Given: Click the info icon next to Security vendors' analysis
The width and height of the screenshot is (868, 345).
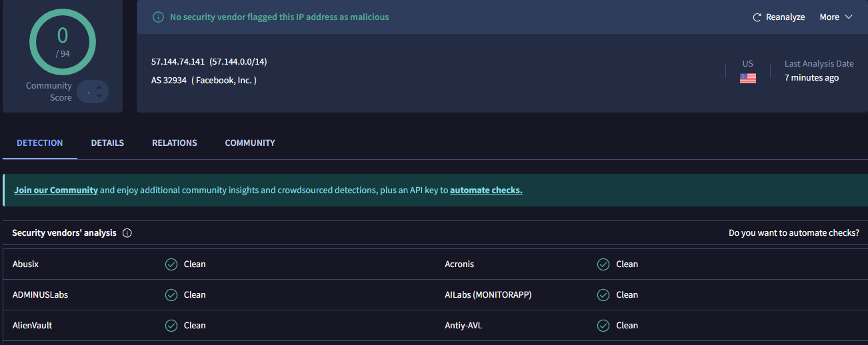Looking at the screenshot, I should tap(127, 233).
